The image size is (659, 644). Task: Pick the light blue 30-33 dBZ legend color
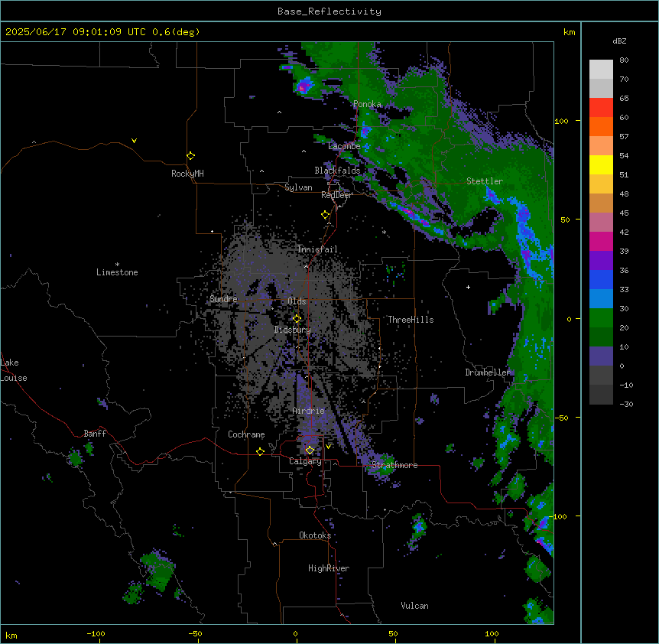pyautogui.click(x=601, y=299)
